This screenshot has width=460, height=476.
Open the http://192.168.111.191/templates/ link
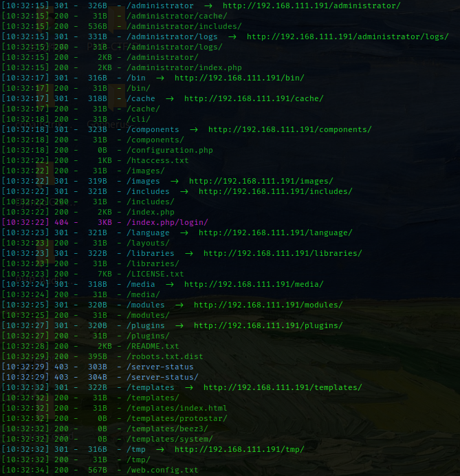click(x=283, y=388)
